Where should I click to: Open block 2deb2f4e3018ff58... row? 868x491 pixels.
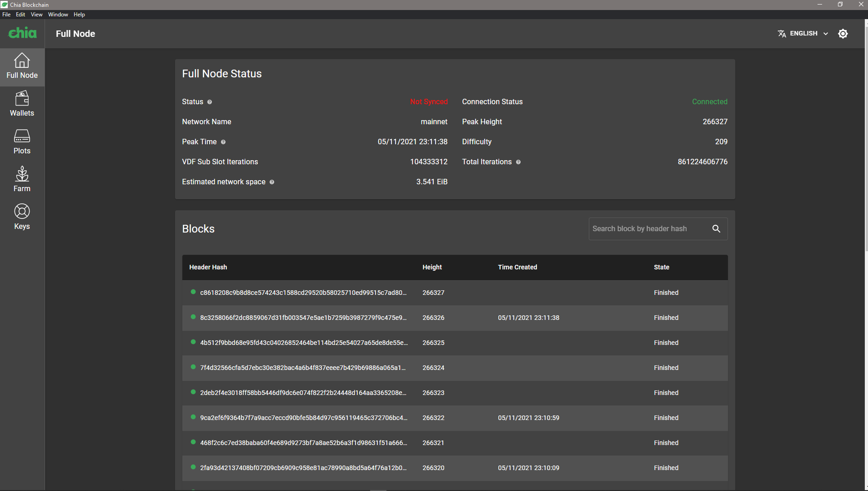455,393
